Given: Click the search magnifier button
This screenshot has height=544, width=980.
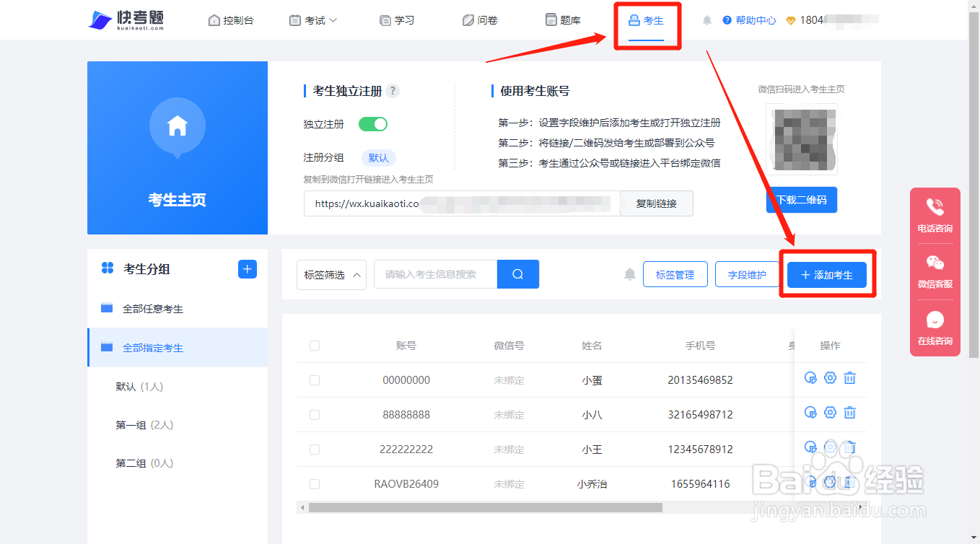Looking at the screenshot, I should [517, 274].
